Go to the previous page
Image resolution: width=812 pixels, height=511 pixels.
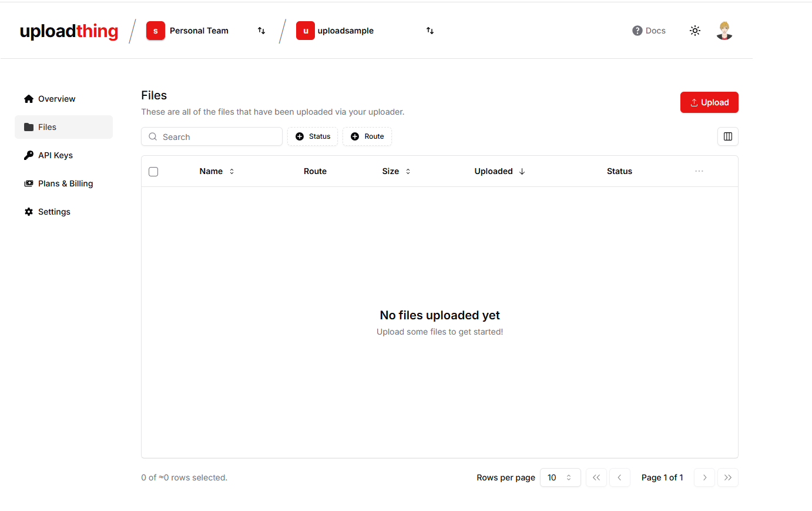coord(620,477)
